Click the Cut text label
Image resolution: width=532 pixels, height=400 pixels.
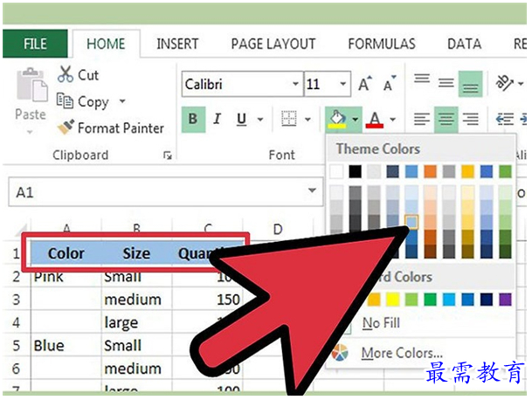(x=88, y=75)
